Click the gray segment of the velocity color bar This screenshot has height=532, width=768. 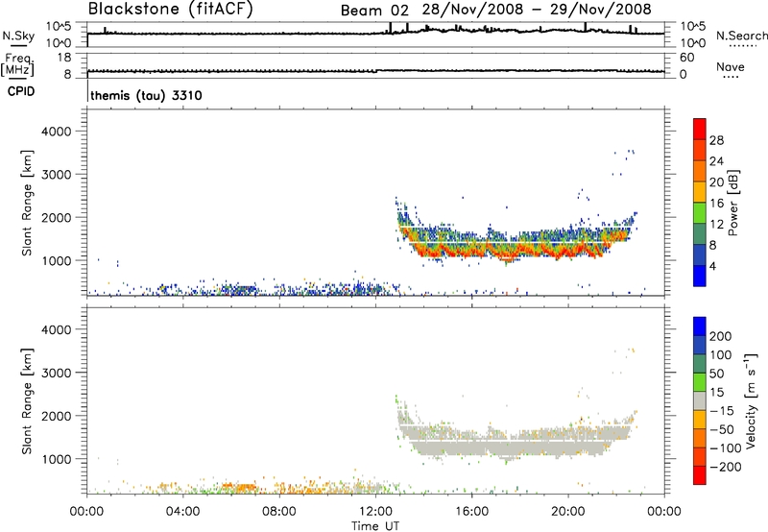point(700,400)
